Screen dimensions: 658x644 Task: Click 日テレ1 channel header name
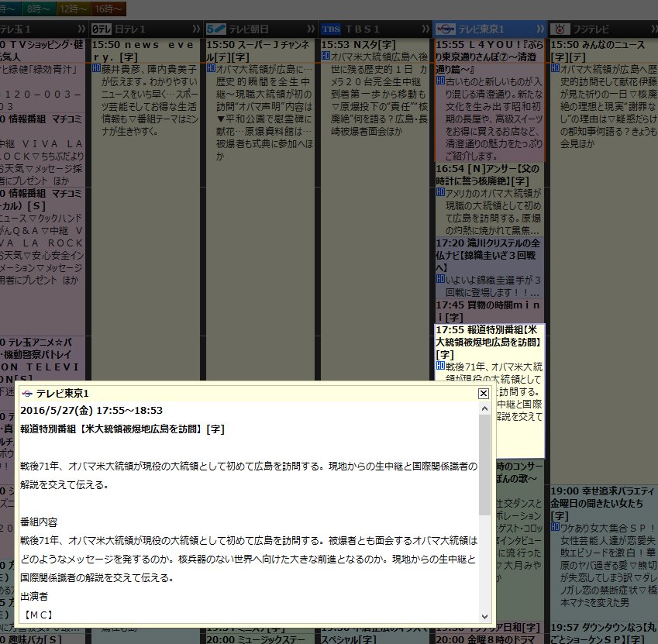130,29
